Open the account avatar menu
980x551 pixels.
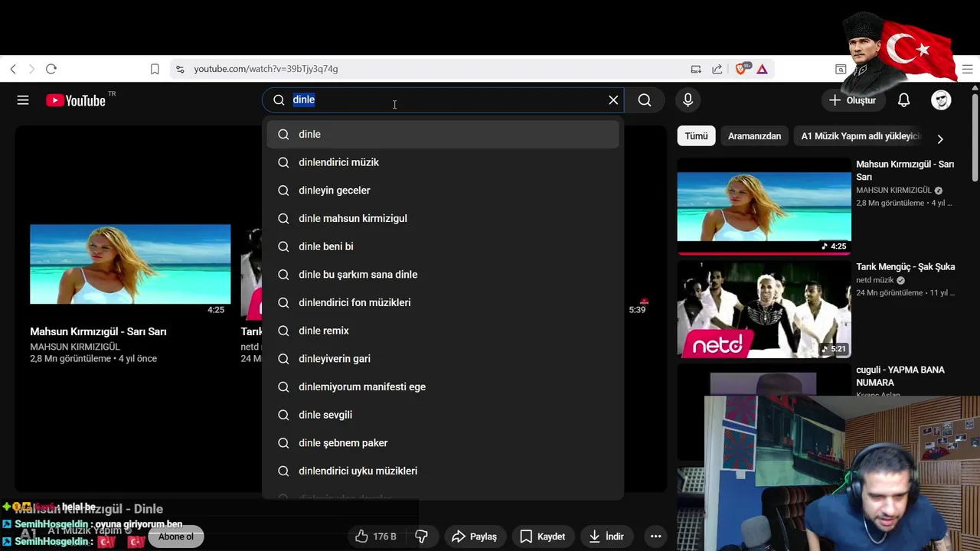[x=941, y=100]
